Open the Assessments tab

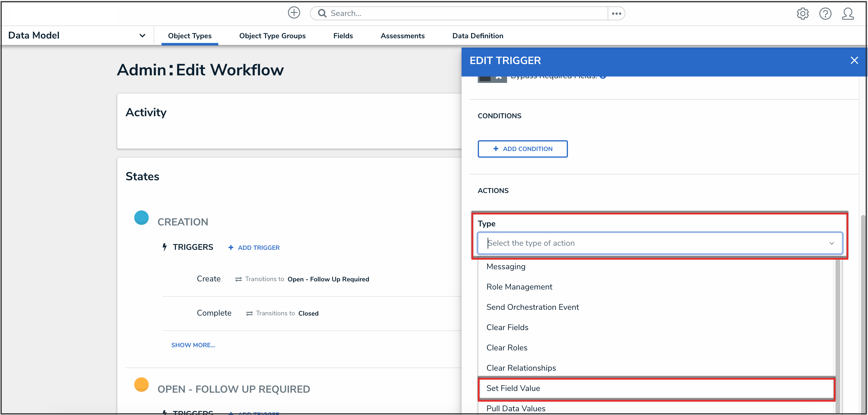point(402,36)
